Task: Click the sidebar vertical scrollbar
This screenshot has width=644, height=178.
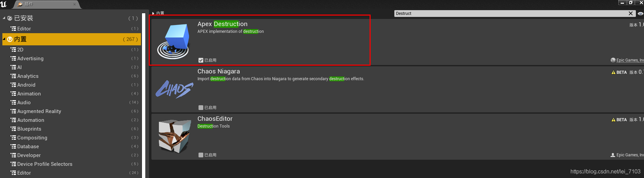Action: tap(144, 95)
